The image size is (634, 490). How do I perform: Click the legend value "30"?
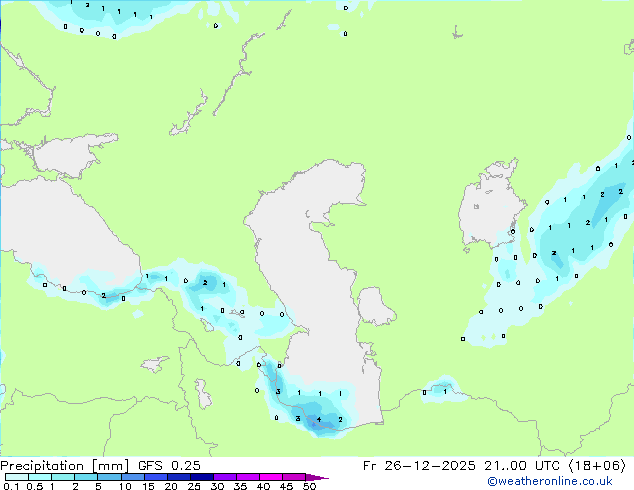pyautogui.click(x=217, y=486)
